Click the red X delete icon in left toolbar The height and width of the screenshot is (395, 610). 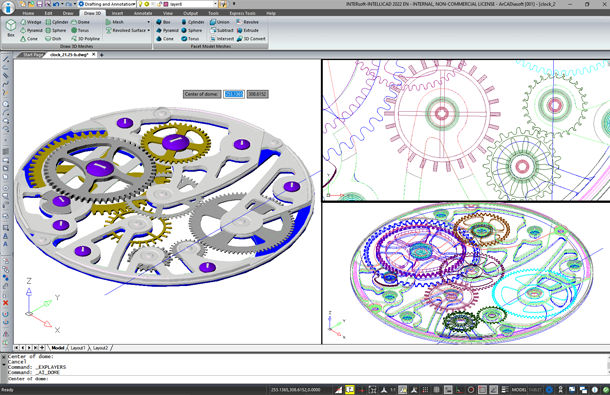tap(5, 303)
